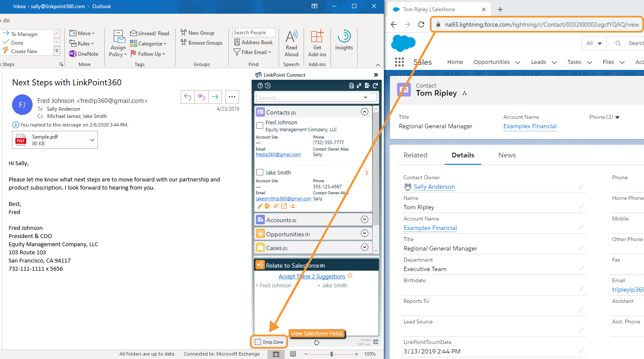This screenshot has width=644, height=359.
Task: Switch to the Related tab in Salesforce
Action: click(x=415, y=155)
